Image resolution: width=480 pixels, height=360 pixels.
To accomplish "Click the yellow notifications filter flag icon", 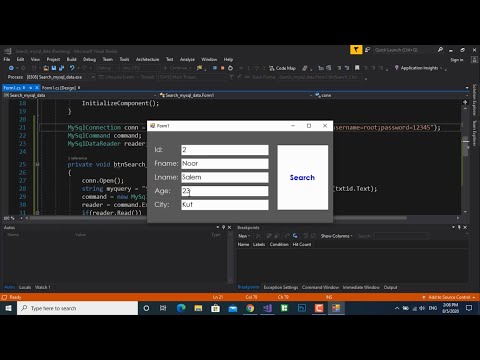I will point(356,50).
